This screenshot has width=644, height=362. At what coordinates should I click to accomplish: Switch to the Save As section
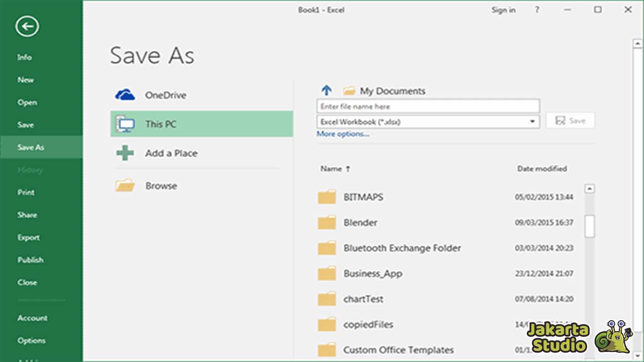(x=31, y=147)
